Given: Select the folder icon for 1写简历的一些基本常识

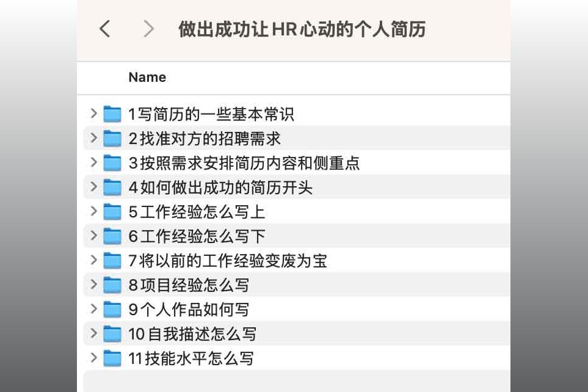Looking at the screenshot, I should [x=112, y=114].
